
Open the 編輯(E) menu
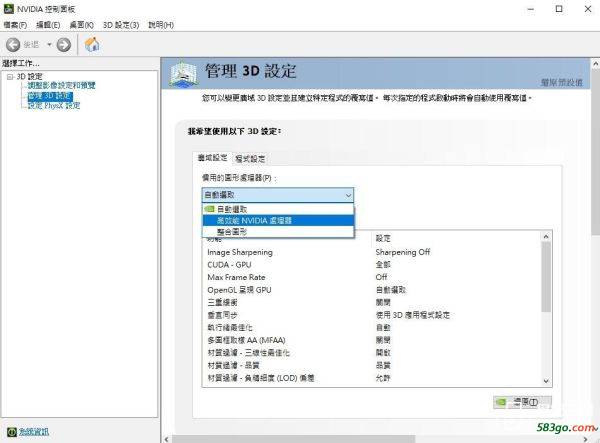pyautogui.click(x=48, y=25)
